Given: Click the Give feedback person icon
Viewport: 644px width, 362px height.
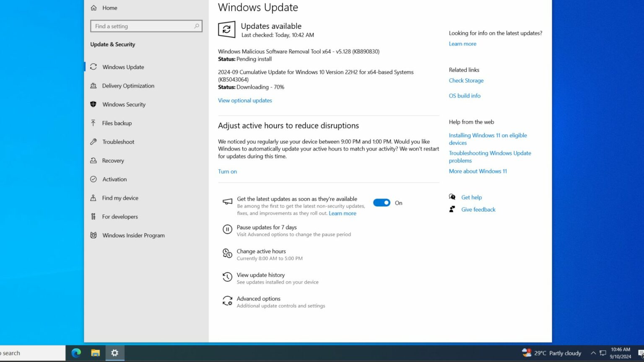Looking at the screenshot, I should tap(452, 209).
